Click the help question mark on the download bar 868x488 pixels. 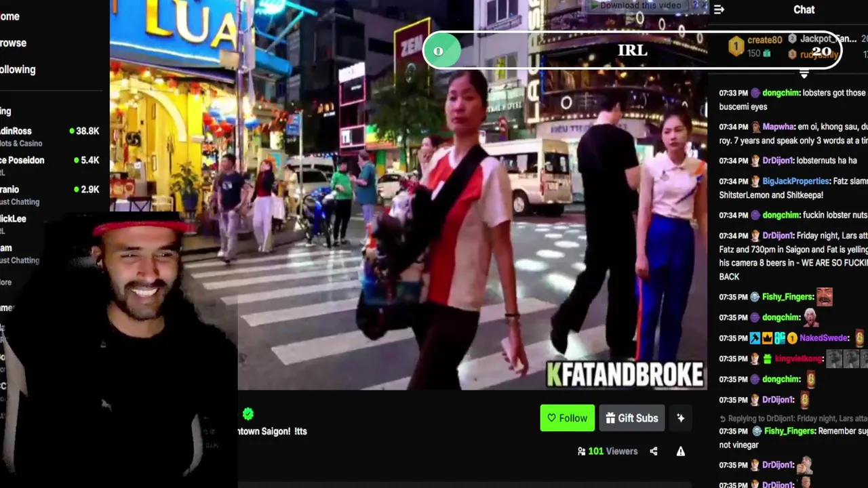(x=694, y=5)
